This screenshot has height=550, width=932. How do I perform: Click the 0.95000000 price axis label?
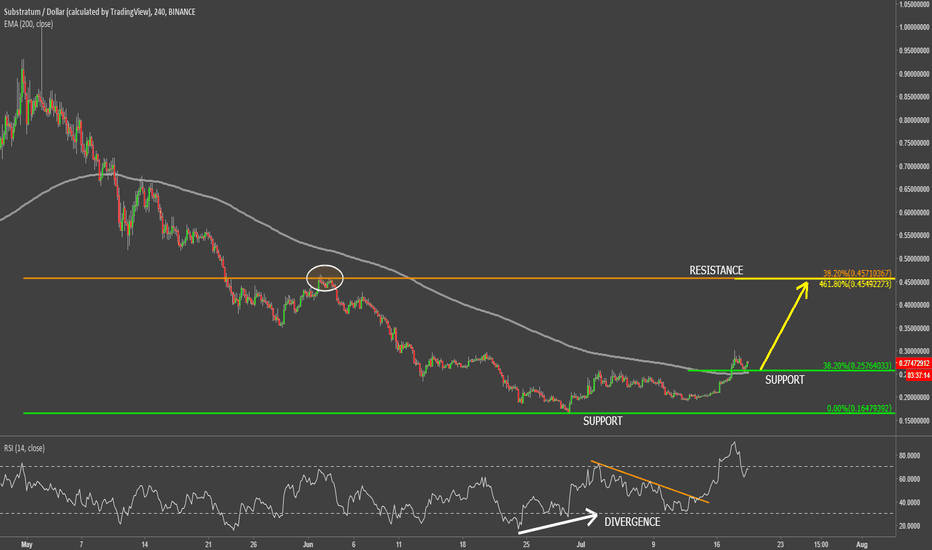[914, 51]
